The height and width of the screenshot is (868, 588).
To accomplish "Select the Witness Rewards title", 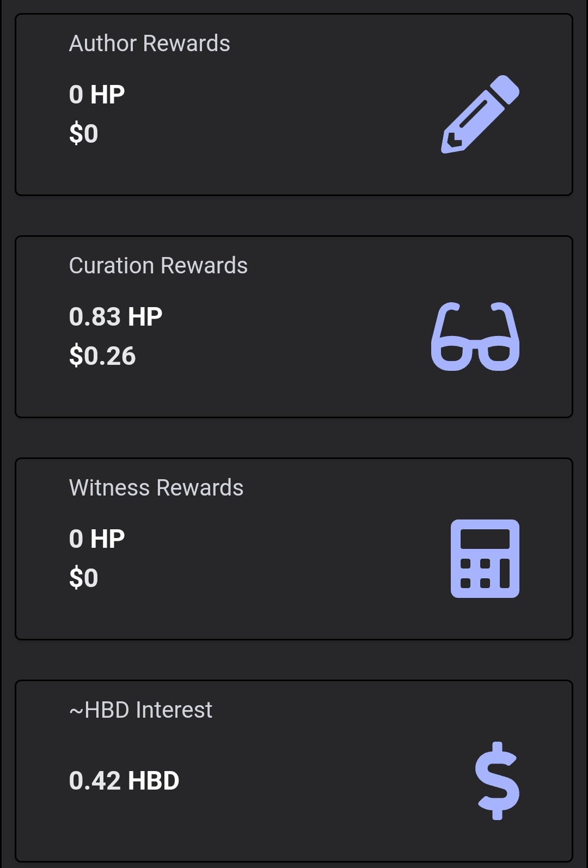I will 156,488.
